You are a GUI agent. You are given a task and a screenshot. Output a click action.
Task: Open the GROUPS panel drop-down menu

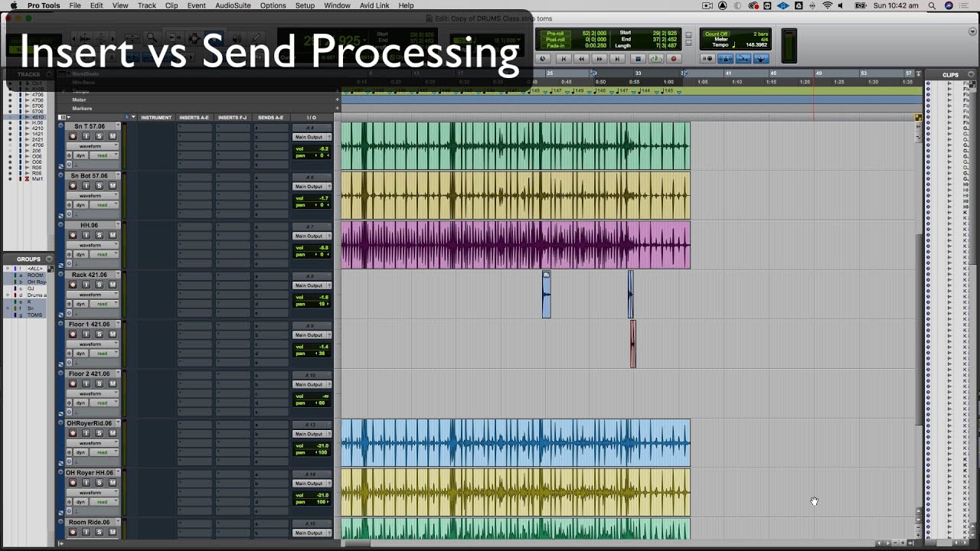coord(49,259)
